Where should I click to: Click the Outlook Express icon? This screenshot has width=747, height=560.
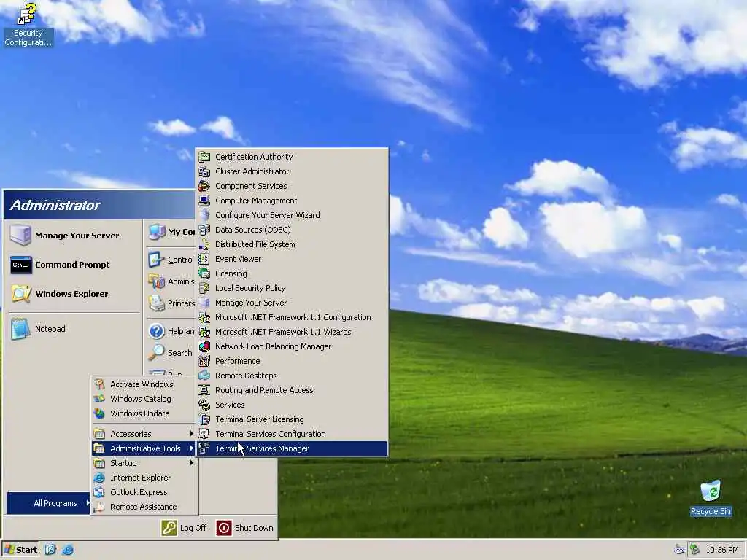point(99,492)
